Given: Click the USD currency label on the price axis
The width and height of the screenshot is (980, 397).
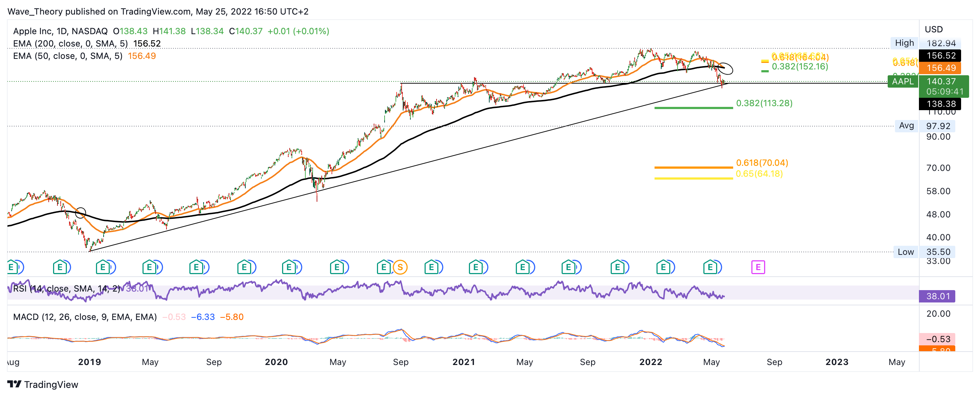Looking at the screenshot, I should click(x=933, y=29).
